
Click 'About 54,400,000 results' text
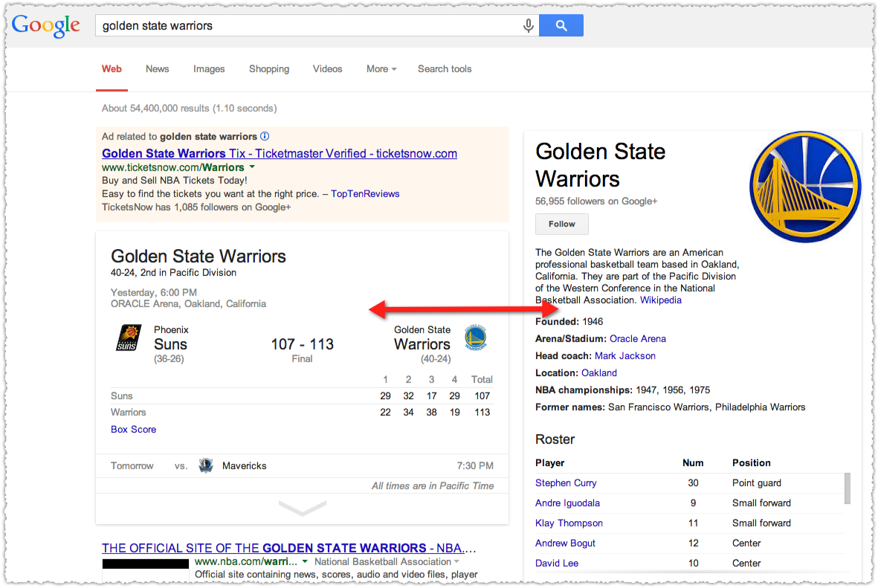tap(190, 108)
